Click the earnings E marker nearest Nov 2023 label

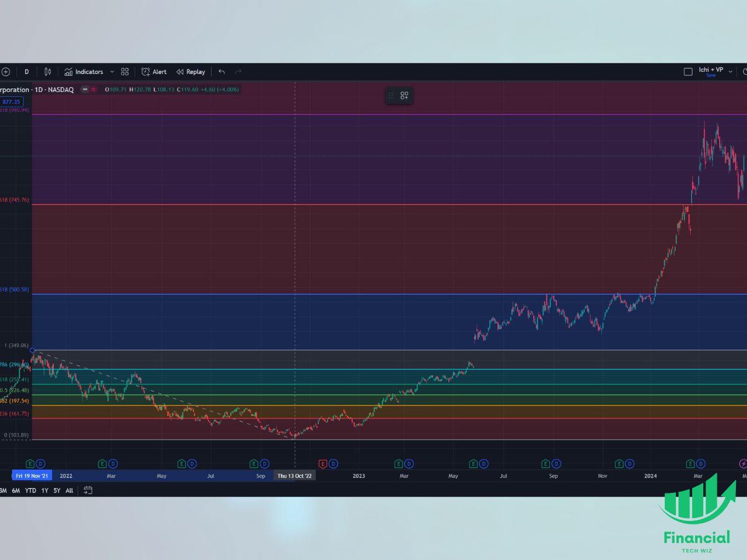pyautogui.click(x=619, y=464)
